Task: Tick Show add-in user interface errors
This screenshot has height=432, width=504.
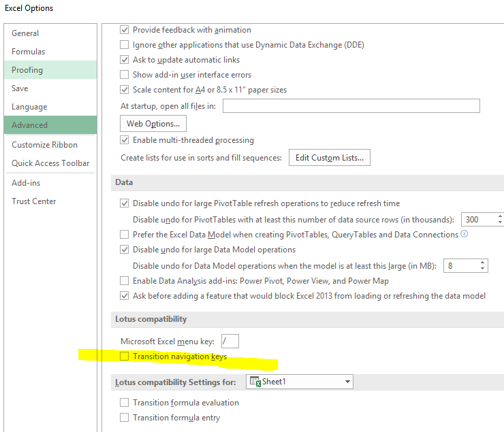Action: point(125,75)
